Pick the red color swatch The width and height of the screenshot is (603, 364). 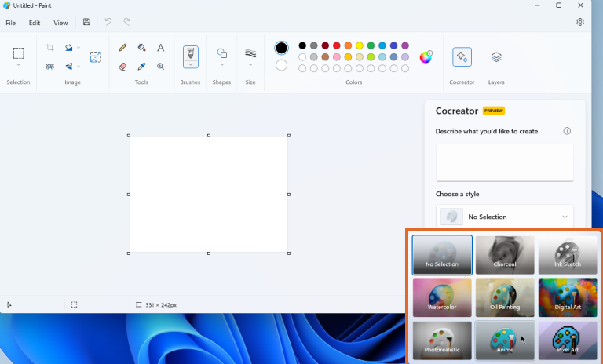click(x=337, y=45)
